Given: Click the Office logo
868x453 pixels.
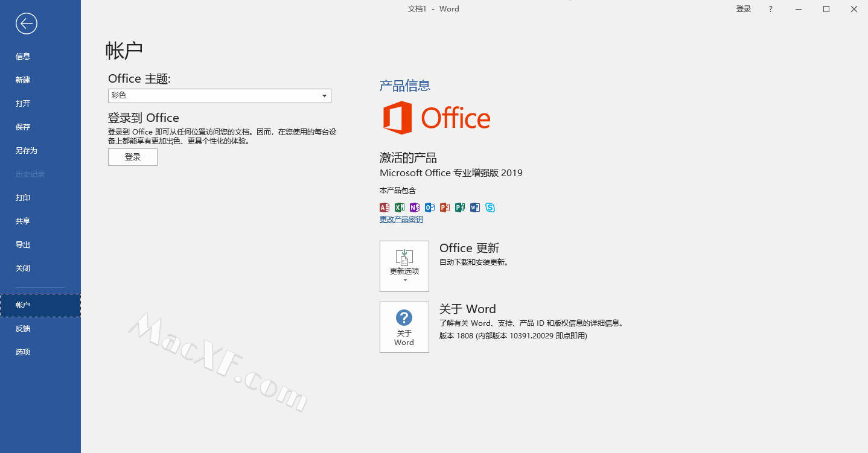Looking at the screenshot, I should (436, 118).
